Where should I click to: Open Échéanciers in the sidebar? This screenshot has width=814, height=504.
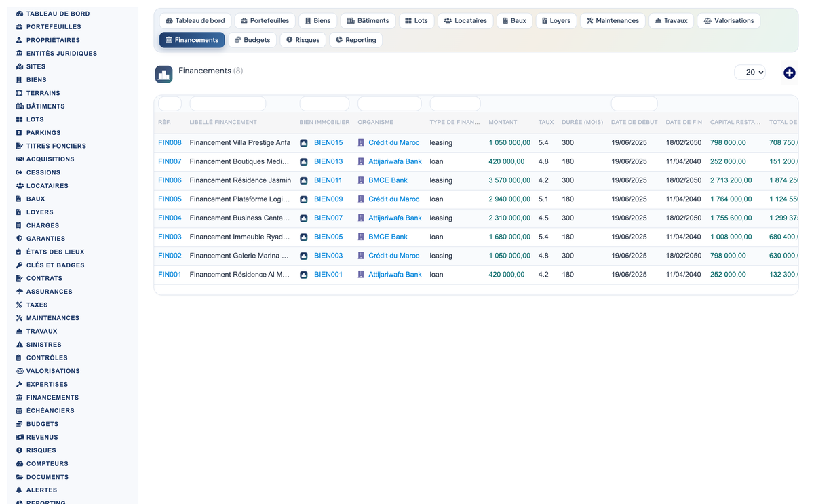(50, 411)
